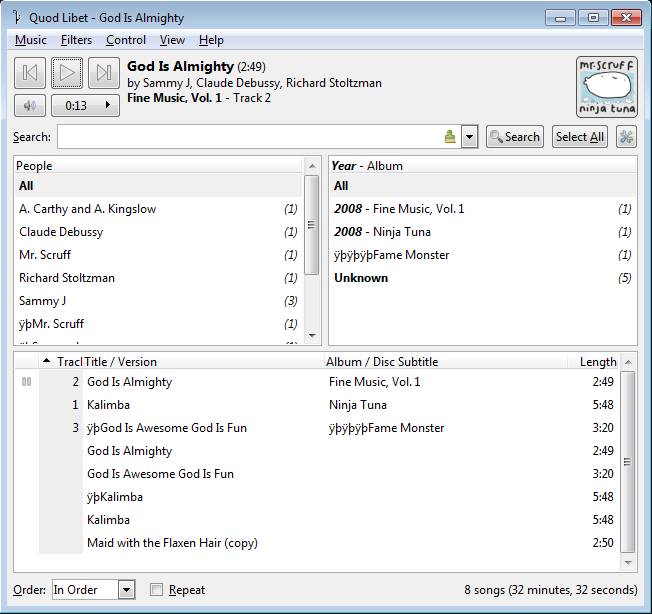
Task: Click the song list scrollbar thumb
Action: 627,462
